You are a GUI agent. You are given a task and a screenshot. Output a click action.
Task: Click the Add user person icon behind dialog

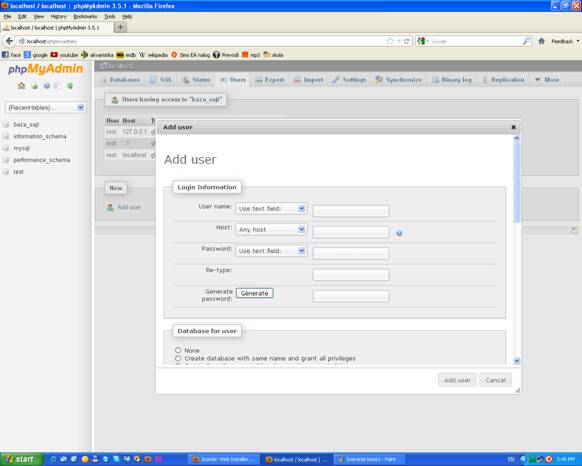pyautogui.click(x=110, y=207)
